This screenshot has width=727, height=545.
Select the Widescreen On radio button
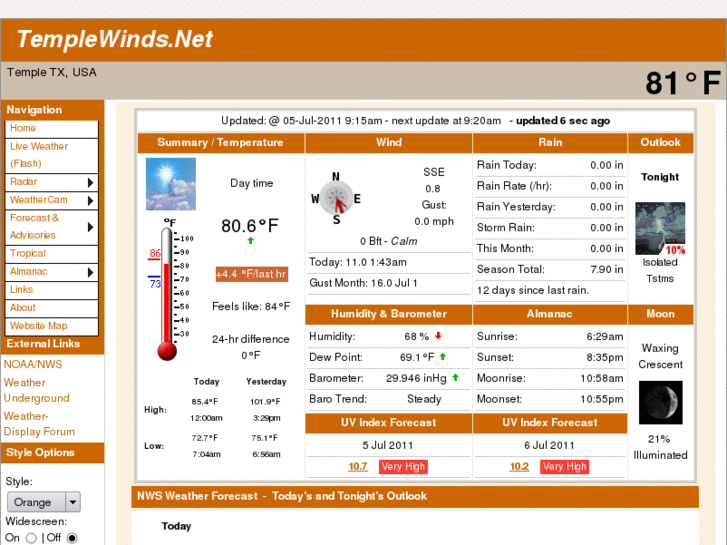pyautogui.click(x=31, y=538)
